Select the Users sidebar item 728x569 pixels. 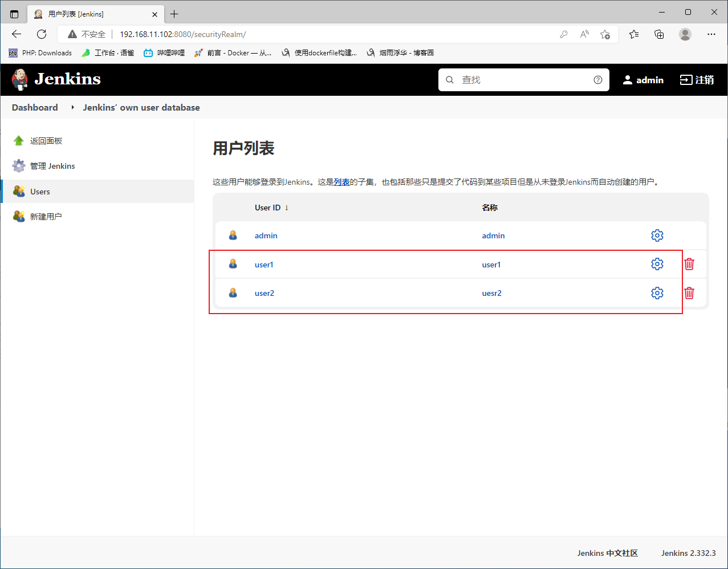click(x=97, y=192)
